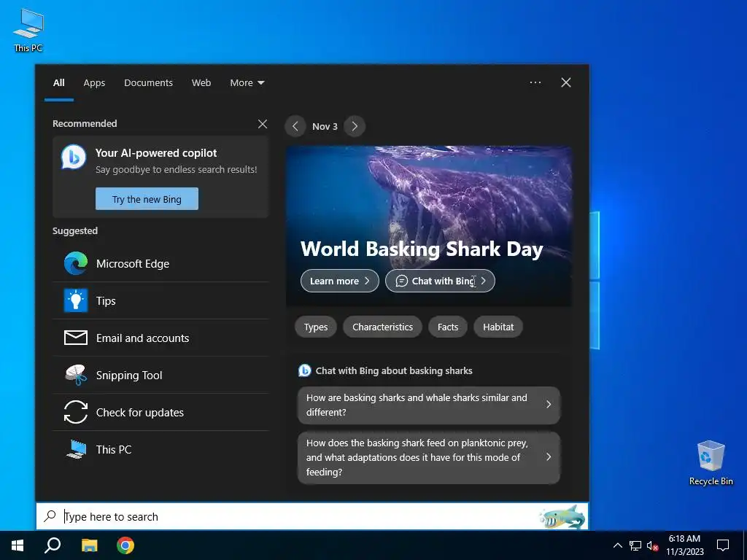Click the Bing logo beside chat heading
The height and width of the screenshot is (560, 747).
pos(304,370)
